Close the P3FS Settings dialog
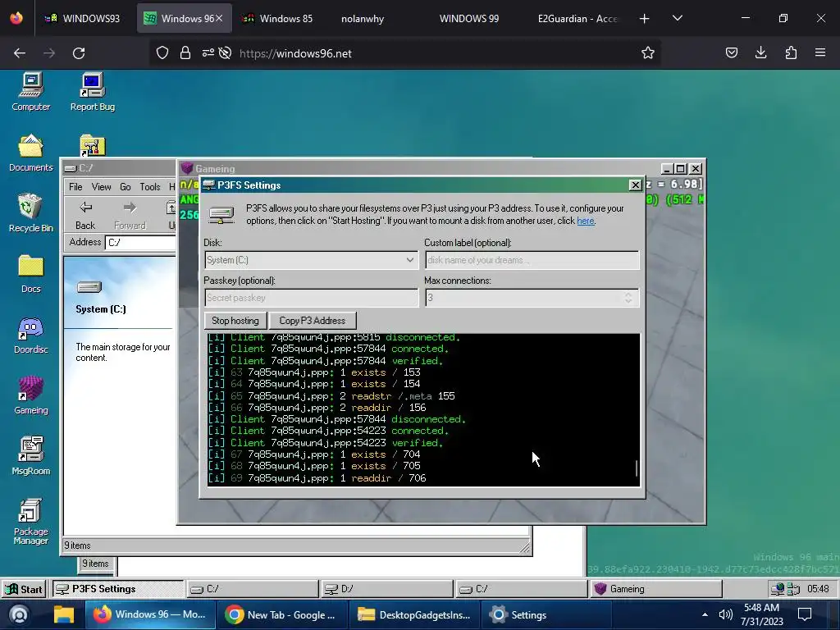Image resolution: width=840 pixels, height=630 pixels. pyautogui.click(x=635, y=185)
